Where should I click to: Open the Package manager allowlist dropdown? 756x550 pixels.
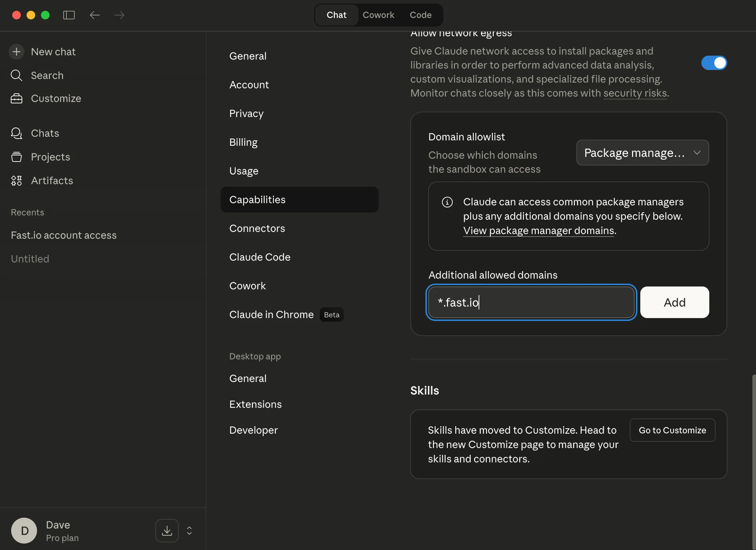pos(642,153)
